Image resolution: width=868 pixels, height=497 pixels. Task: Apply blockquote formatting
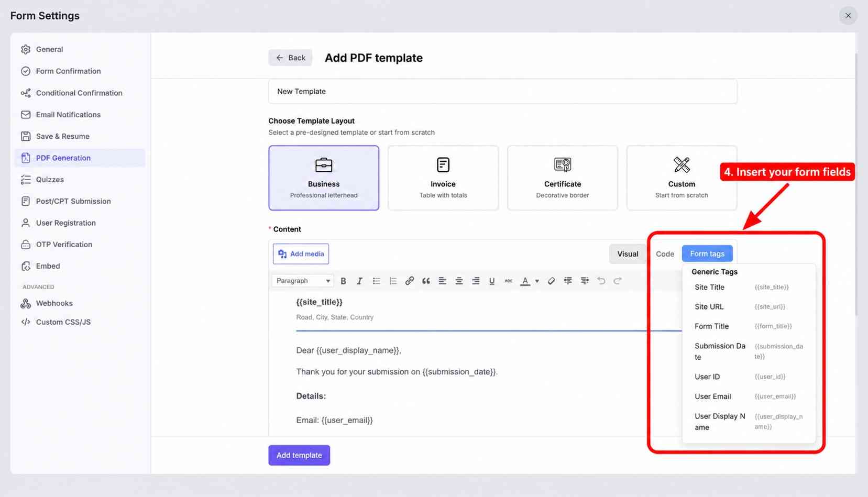tap(426, 281)
